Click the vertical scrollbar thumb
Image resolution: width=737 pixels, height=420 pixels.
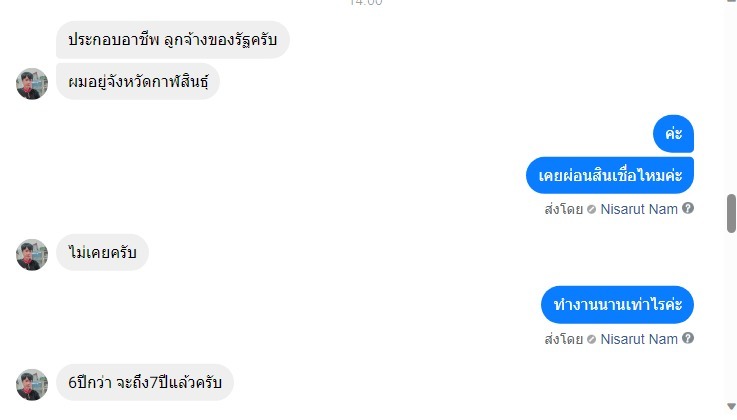(x=731, y=213)
